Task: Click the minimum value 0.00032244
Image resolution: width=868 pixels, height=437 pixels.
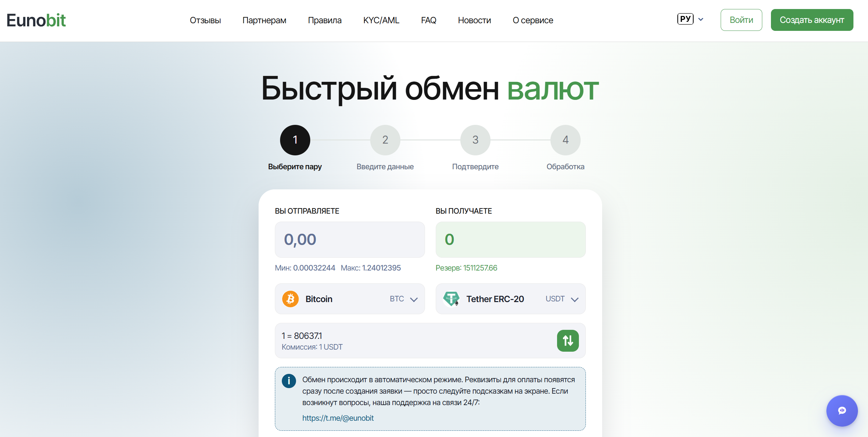Action: (x=314, y=268)
